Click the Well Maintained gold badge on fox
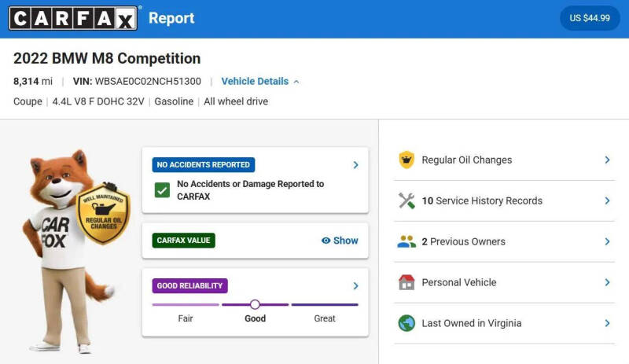This screenshot has height=364, width=629. [x=104, y=213]
